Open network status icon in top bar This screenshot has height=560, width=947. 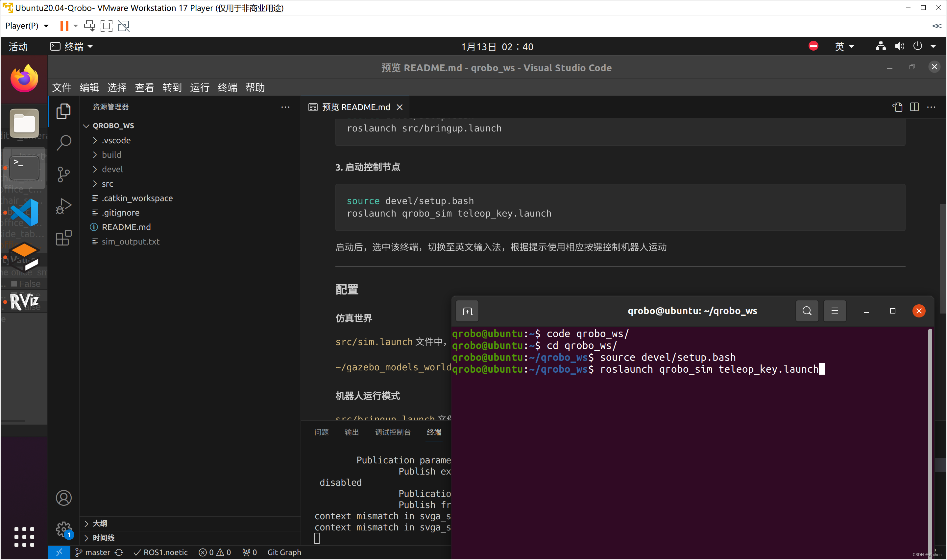pos(881,46)
